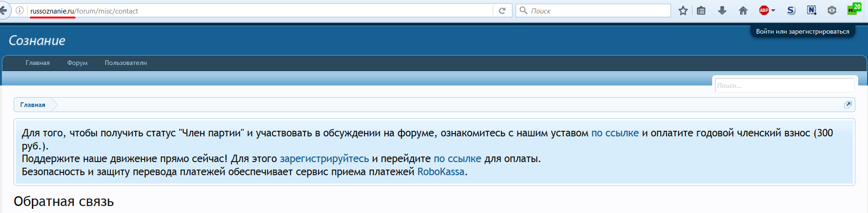Go to browser home page icon

(743, 11)
